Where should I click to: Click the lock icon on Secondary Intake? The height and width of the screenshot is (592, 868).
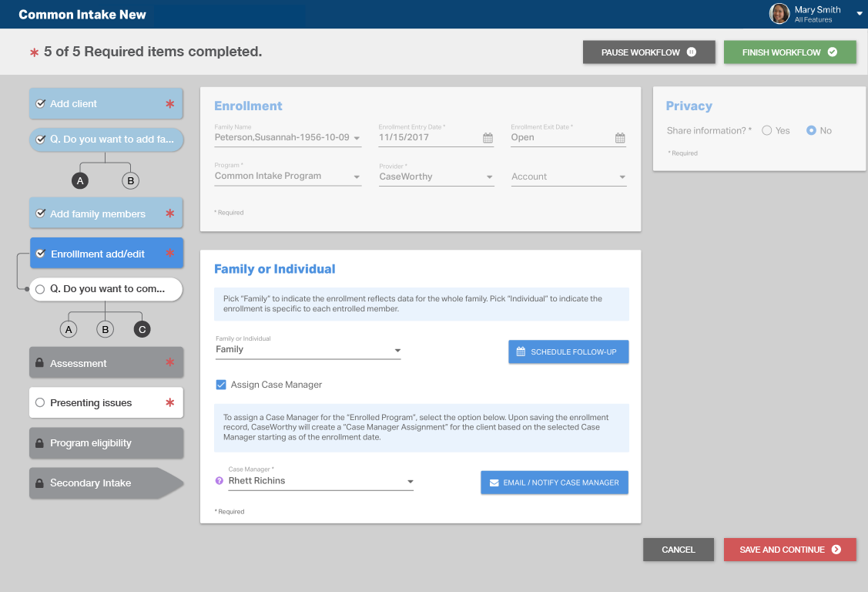[x=39, y=483]
